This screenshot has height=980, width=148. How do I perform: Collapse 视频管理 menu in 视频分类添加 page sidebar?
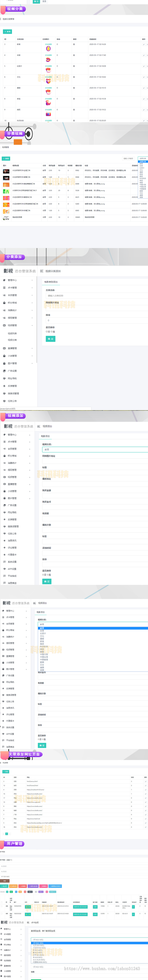tap(32, 326)
